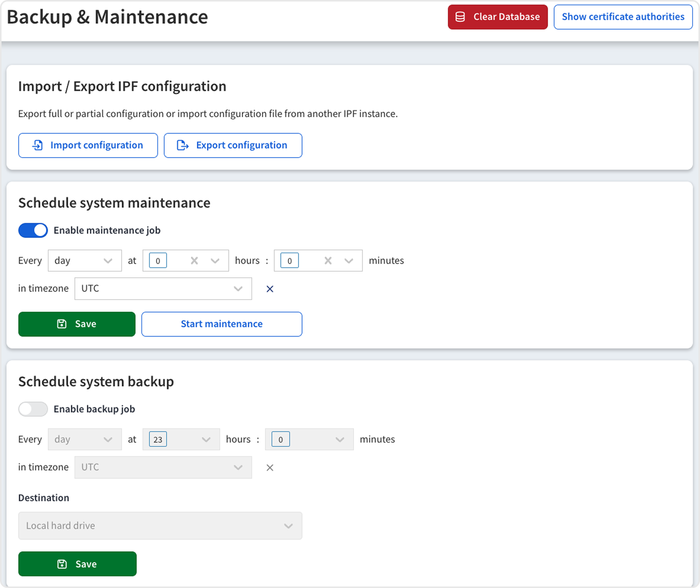Screen dimensions: 700x588
Task: Click the export icon on Export configuration
Action: tap(182, 145)
